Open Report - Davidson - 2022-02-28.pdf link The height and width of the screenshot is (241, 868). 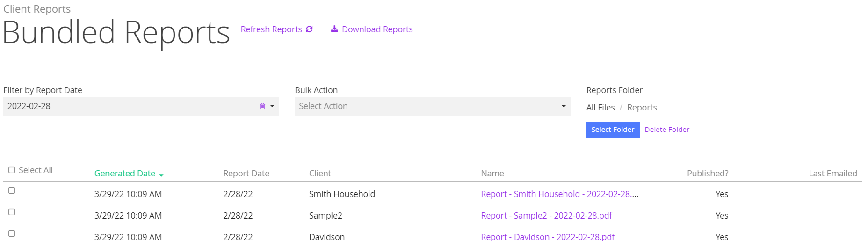coord(548,237)
